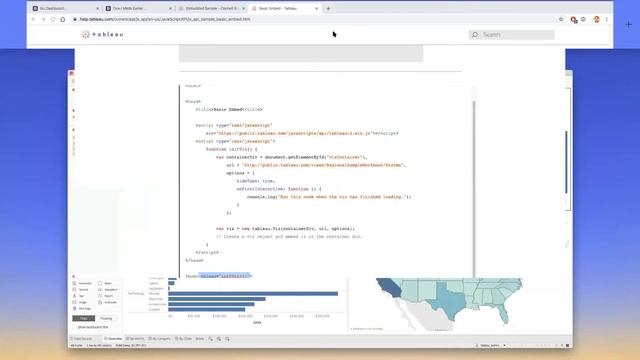Open a new browser tab with the plus button
640x360 pixels.
click(328, 8)
